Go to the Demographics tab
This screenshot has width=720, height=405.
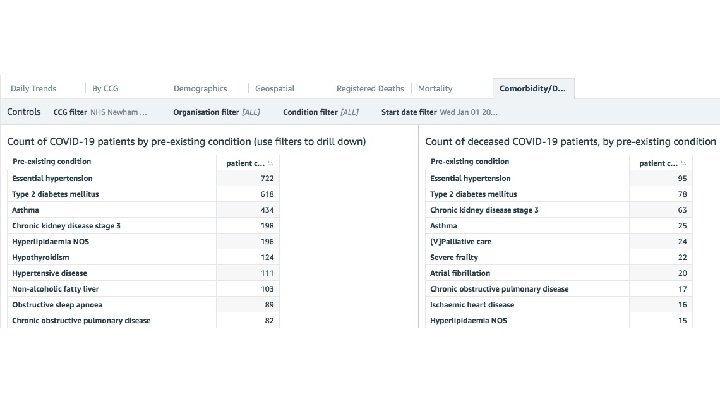click(200, 88)
